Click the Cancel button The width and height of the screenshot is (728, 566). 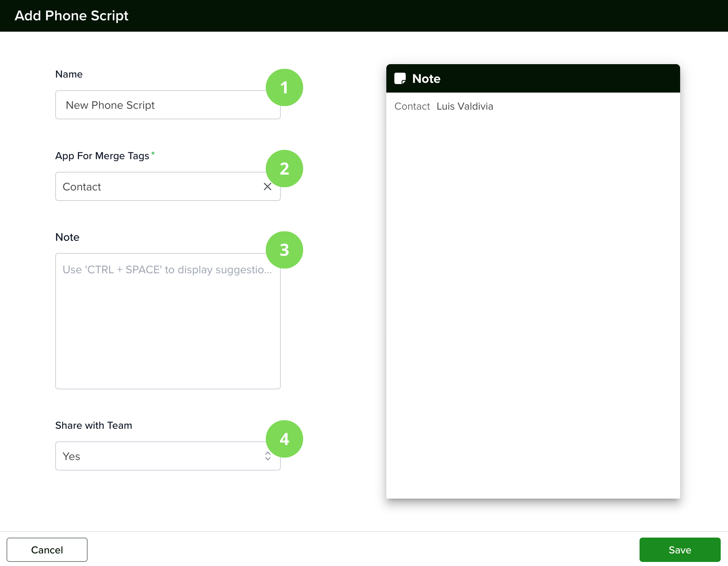[x=47, y=550]
